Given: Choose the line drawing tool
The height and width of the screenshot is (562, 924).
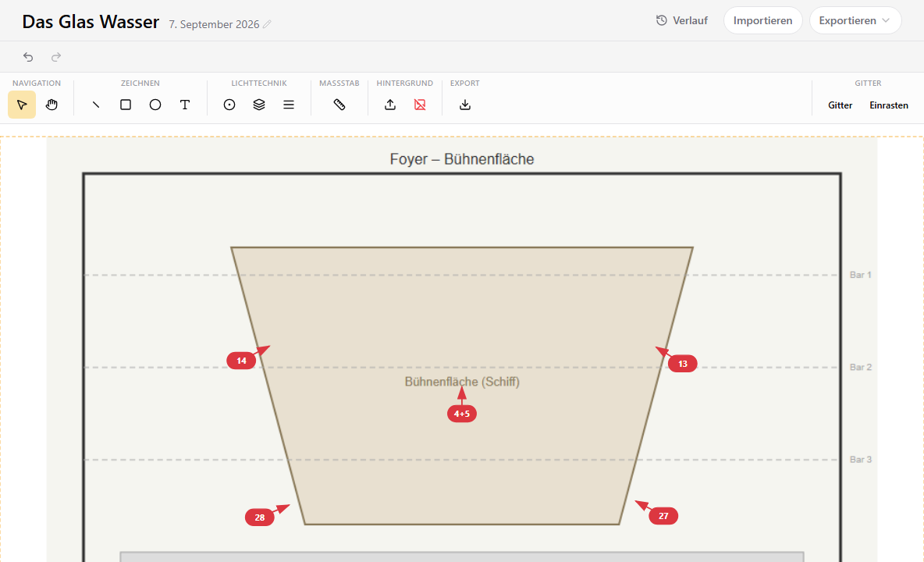Looking at the screenshot, I should pyautogui.click(x=96, y=105).
